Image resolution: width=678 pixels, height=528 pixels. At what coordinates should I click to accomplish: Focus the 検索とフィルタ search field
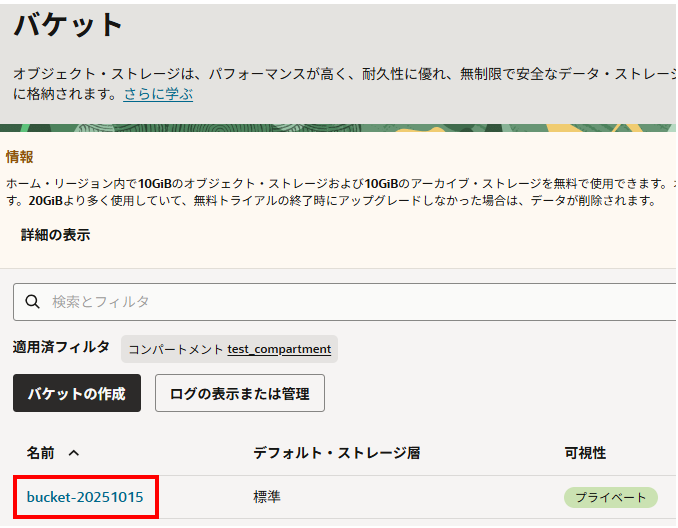point(350,301)
